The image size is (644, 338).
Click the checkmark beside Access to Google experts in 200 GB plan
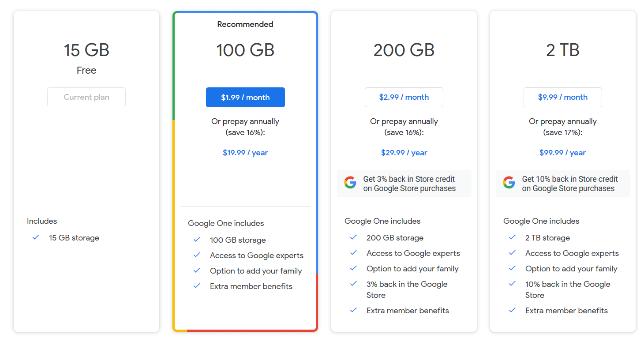pyautogui.click(x=353, y=253)
